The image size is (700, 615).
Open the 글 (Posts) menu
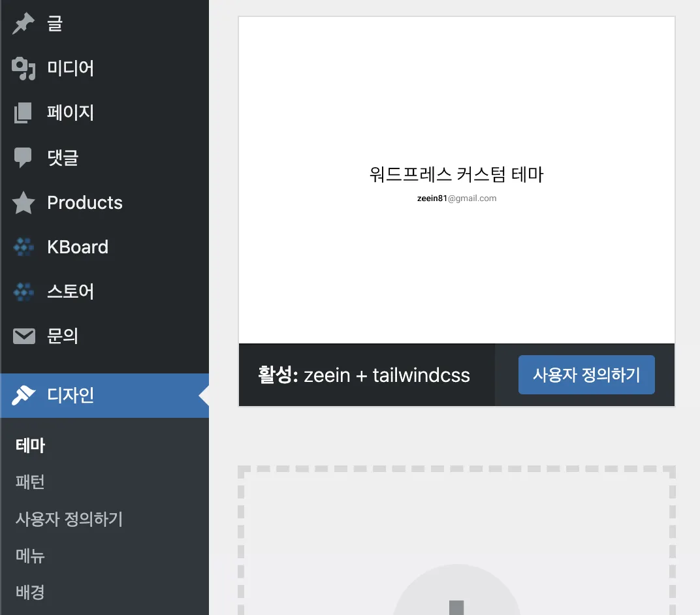(x=55, y=24)
